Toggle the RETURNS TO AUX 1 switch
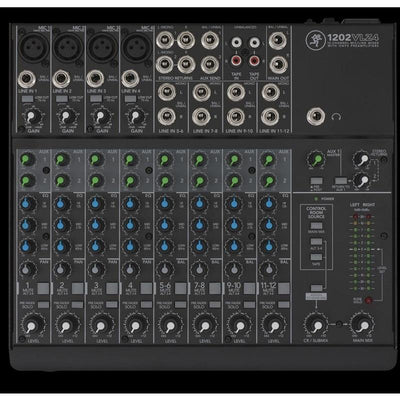The height and width of the screenshot is (400, 400). [341, 181]
